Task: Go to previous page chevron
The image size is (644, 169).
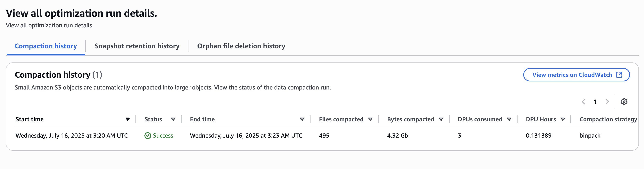Action: click(x=584, y=102)
